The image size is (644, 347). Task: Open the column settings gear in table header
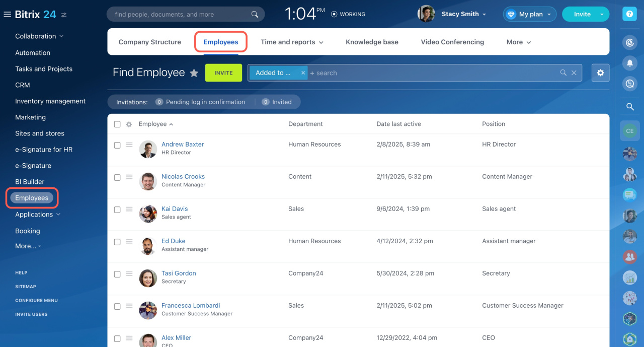[129, 124]
